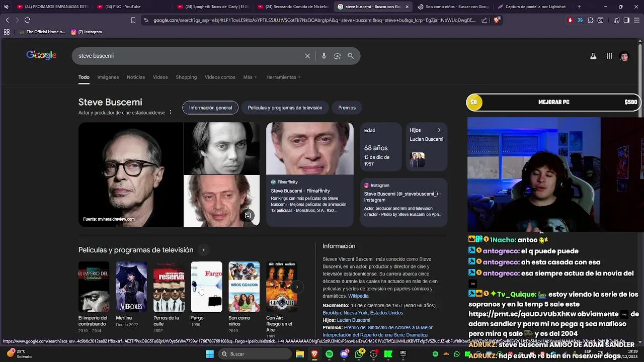Open the (7) Instagram bookmark
This screenshot has height=362, width=644.
(x=87, y=32)
